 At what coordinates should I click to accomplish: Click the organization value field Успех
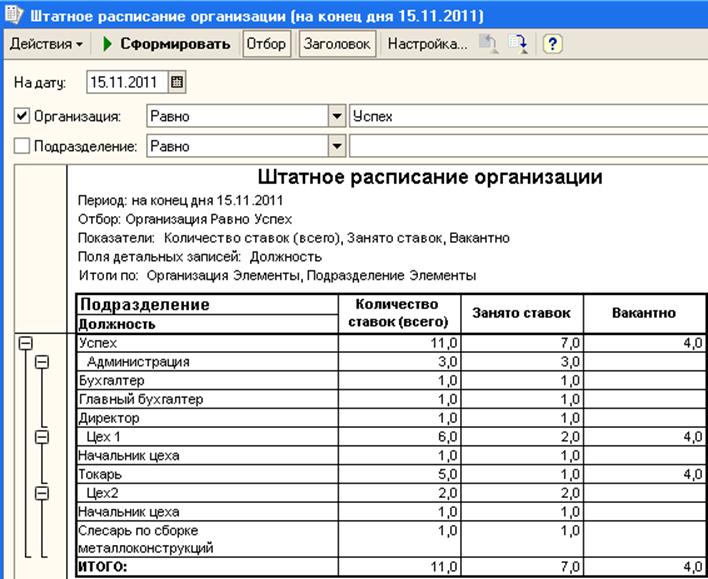click(x=529, y=116)
